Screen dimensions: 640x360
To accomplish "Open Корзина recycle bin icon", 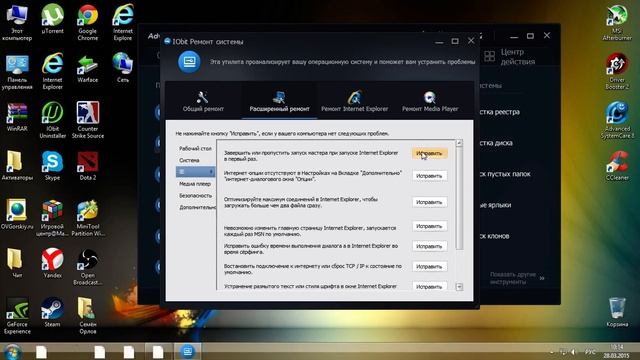I will point(617,313).
